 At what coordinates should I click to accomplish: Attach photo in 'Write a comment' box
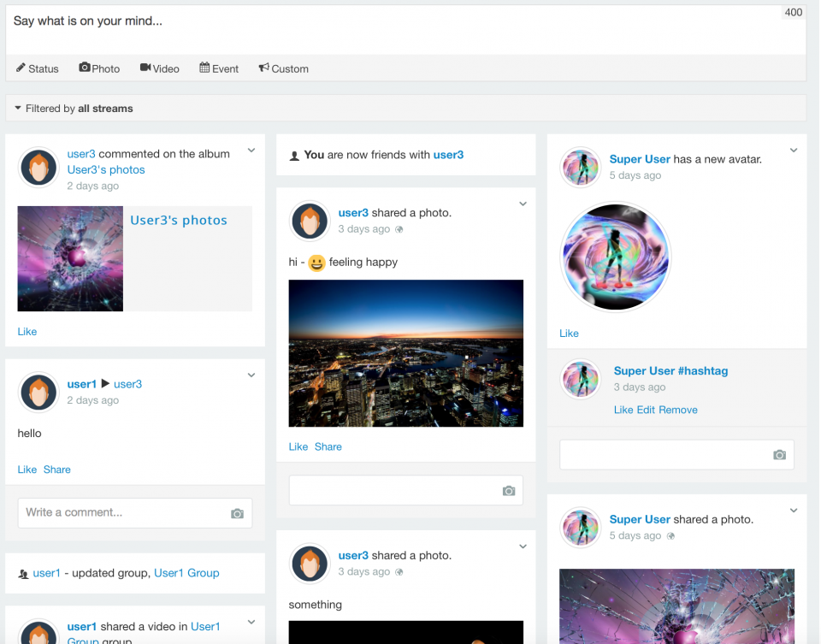click(x=237, y=514)
